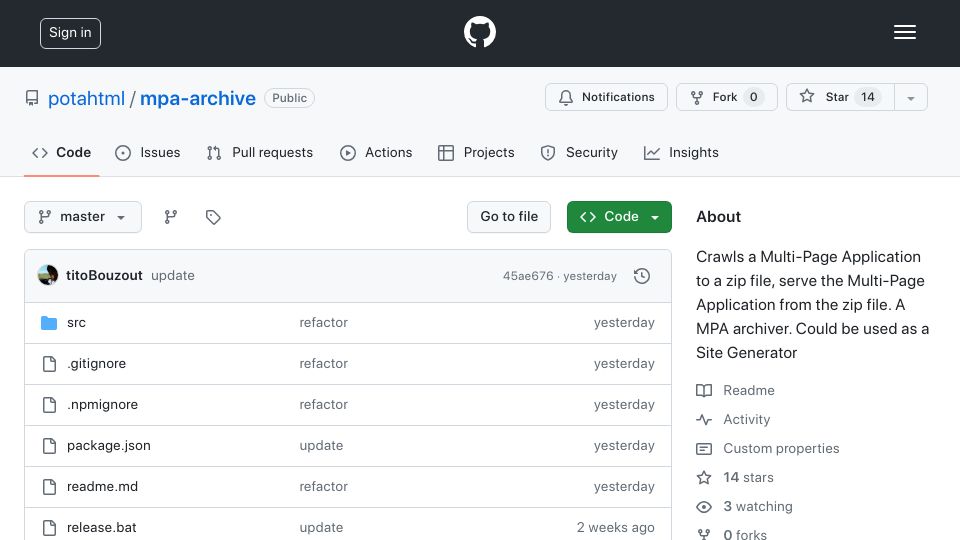Switch to the Code tab
The image size is (960, 540).
[62, 152]
